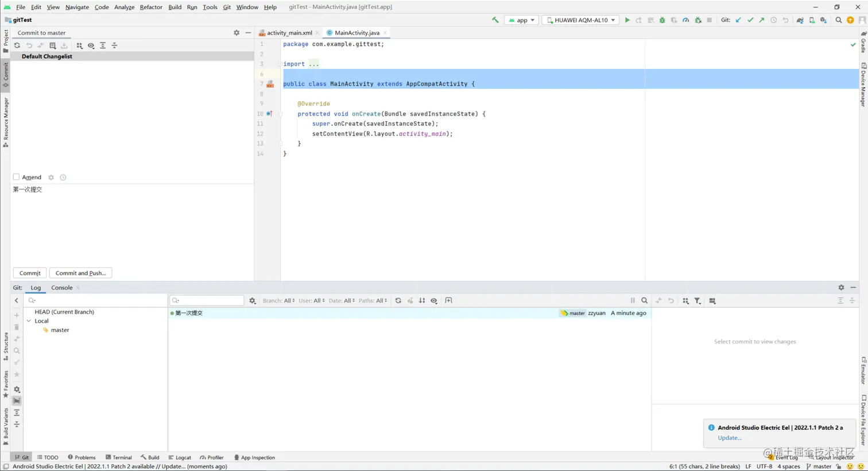Open commit message history clock icon
This screenshot has width=868, height=471.
(x=63, y=177)
